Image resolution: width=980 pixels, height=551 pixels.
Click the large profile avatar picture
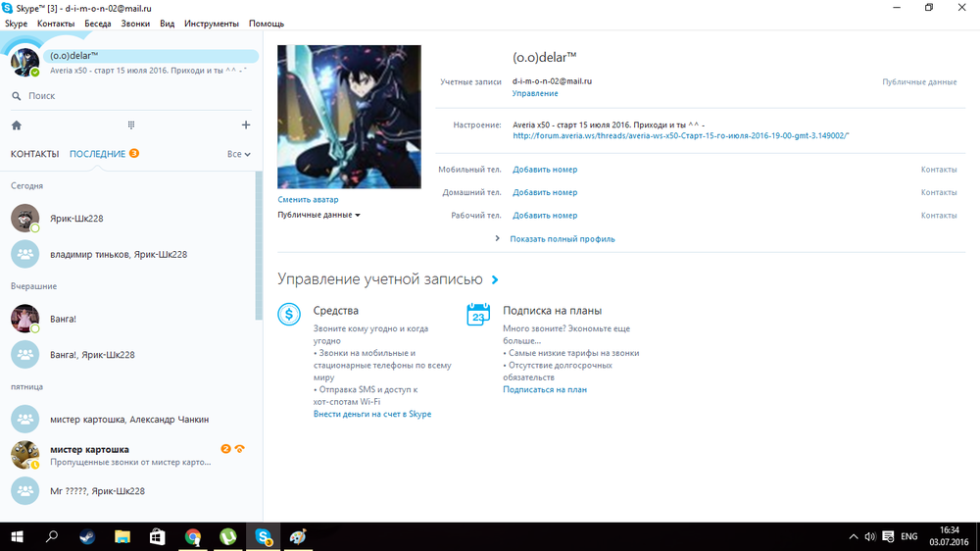point(349,117)
